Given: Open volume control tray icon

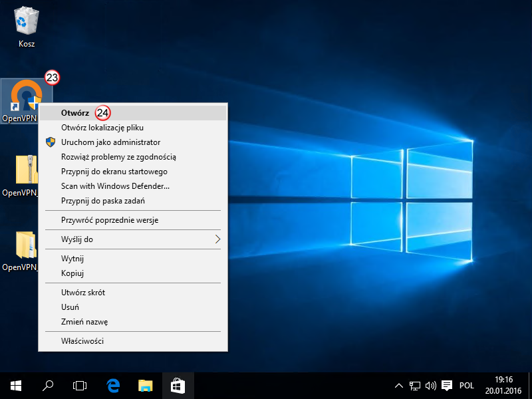Looking at the screenshot, I should pos(430,386).
